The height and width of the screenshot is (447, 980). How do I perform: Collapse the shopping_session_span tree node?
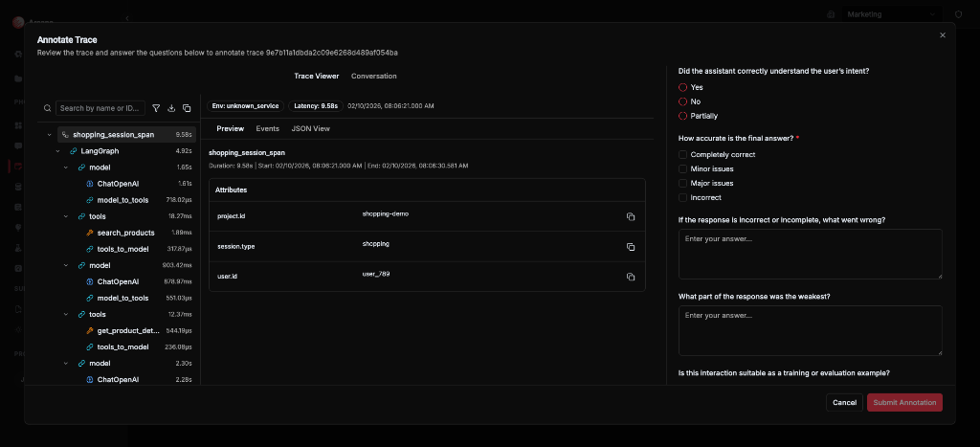point(49,135)
